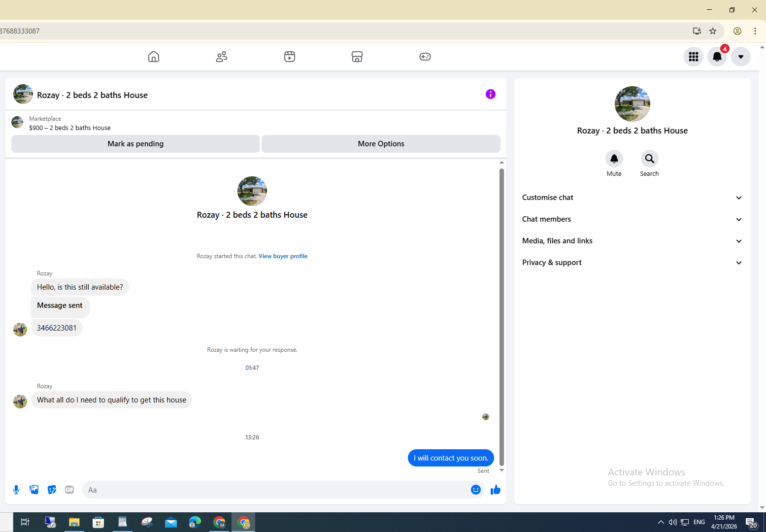Click the small seen-receipt avatar
Viewport: 766px width, 532px height.
click(486, 417)
